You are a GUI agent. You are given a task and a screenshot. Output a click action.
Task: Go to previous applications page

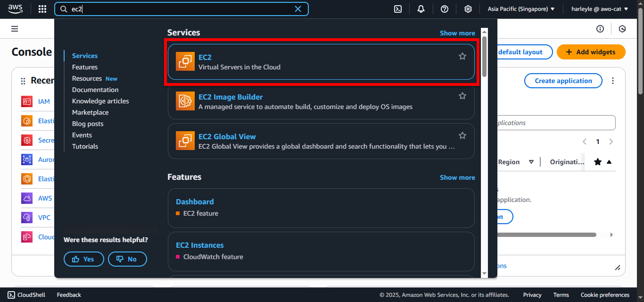coord(585,142)
